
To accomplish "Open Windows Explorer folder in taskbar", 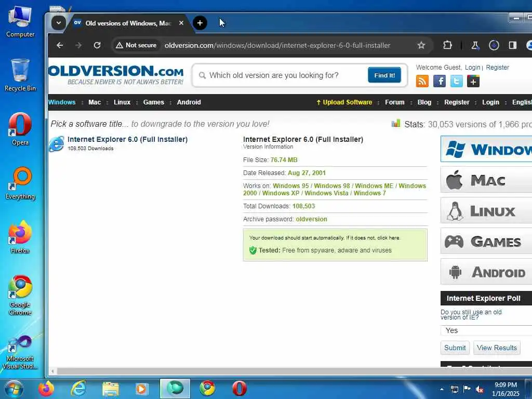I will (x=110, y=389).
